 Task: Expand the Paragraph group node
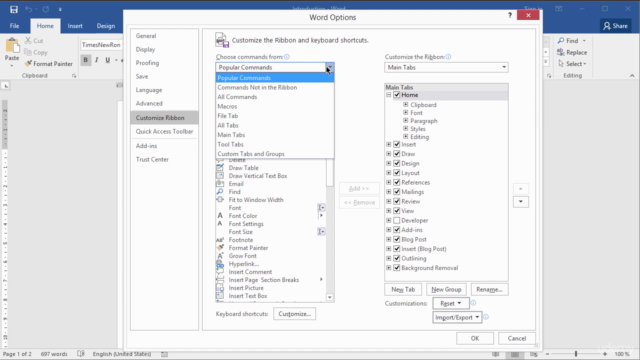pyautogui.click(x=405, y=120)
